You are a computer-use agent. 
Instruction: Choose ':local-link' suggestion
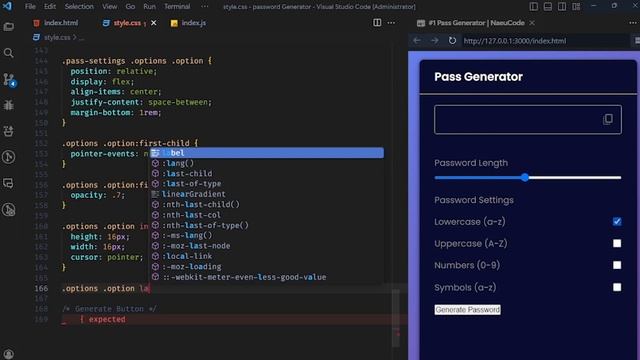click(x=267, y=256)
